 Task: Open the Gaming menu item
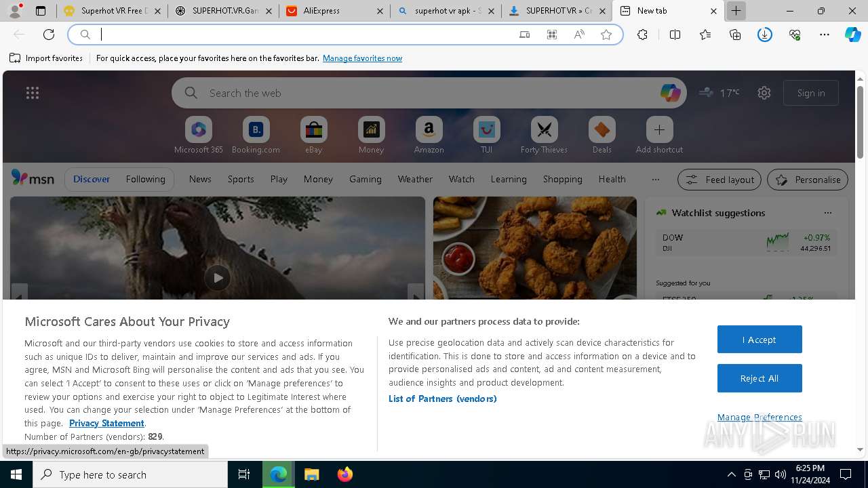365,179
